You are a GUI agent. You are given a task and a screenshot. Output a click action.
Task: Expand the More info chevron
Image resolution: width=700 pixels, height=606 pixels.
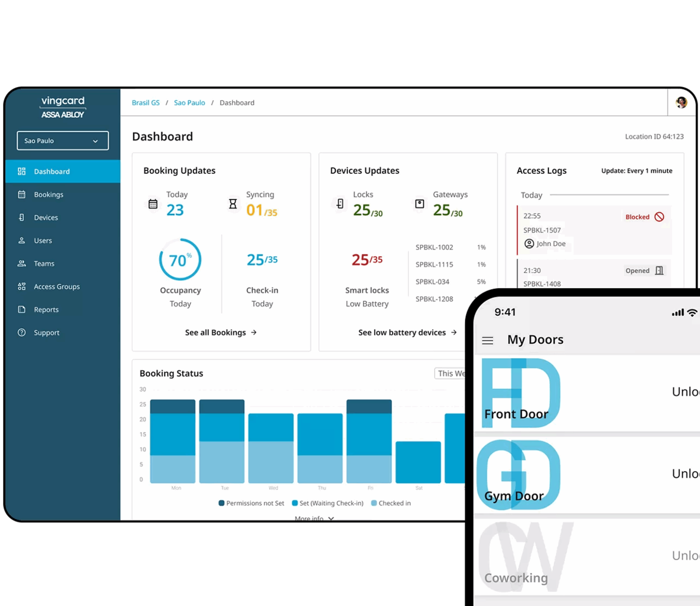[331, 518]
